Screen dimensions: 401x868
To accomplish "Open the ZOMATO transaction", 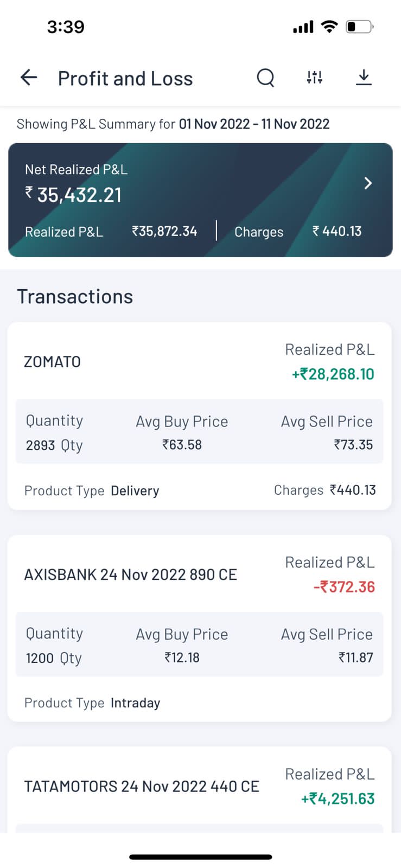I will 53,362.
